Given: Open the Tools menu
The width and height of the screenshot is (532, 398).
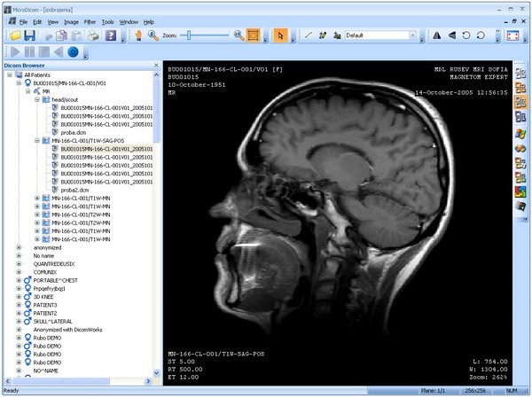Looking at the screenshot, I should (108, 22).
